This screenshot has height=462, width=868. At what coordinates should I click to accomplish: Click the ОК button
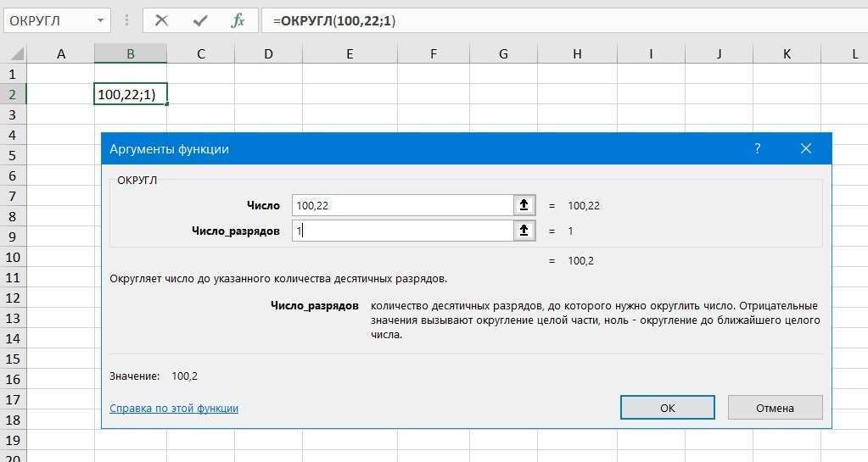[x=668, y=408]
